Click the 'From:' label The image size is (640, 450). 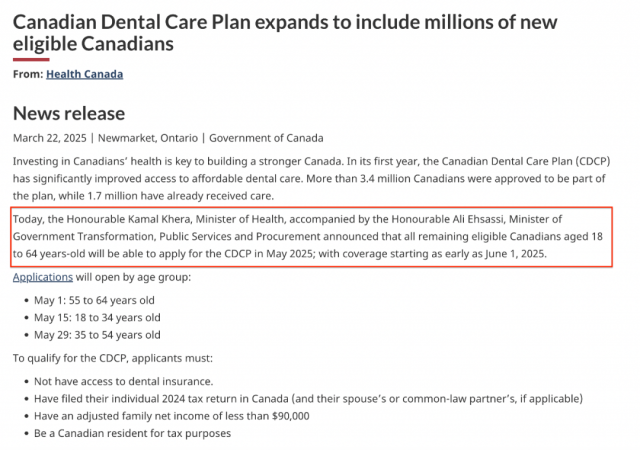click(28, 74)
